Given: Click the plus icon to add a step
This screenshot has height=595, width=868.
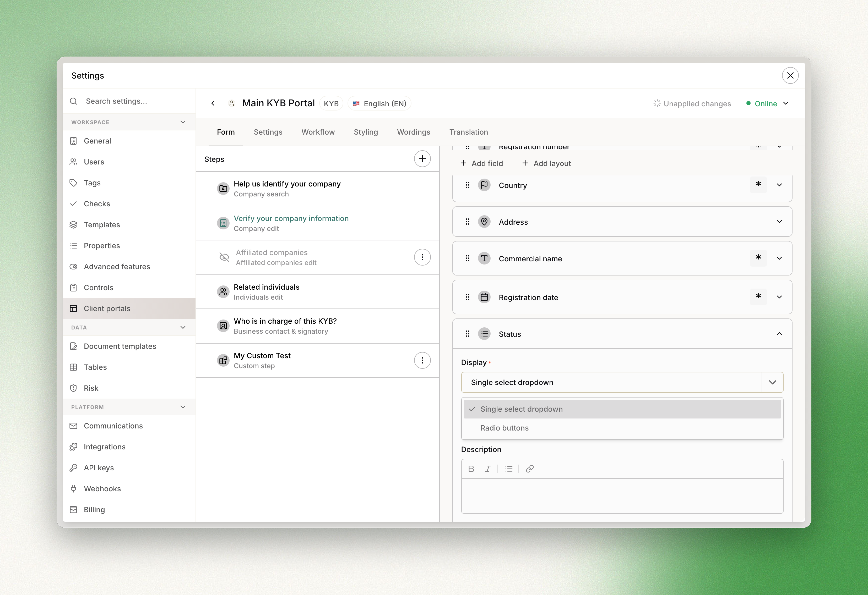Looking at the screenshot, I should [x=422, y=159].
